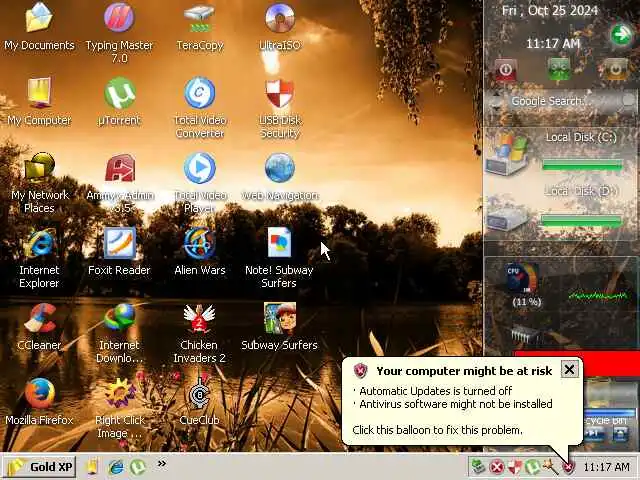Launch µTorrent from the desktop

tap(119, 93)
